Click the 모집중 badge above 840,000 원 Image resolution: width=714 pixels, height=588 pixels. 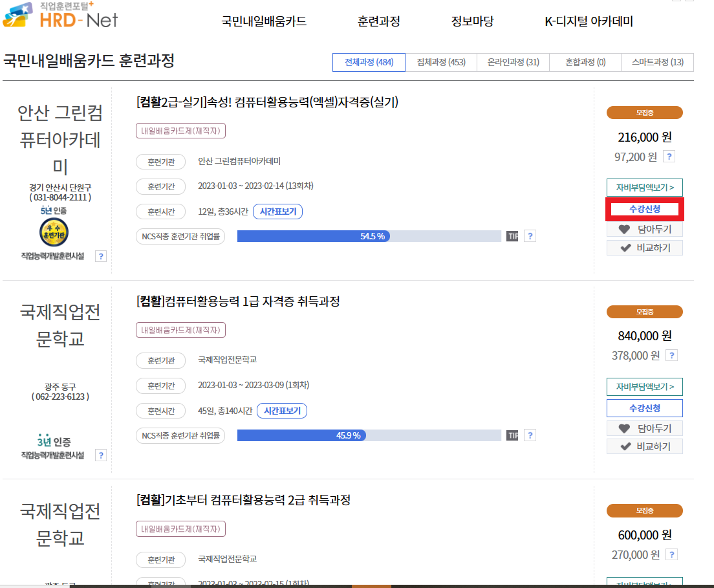644,312
